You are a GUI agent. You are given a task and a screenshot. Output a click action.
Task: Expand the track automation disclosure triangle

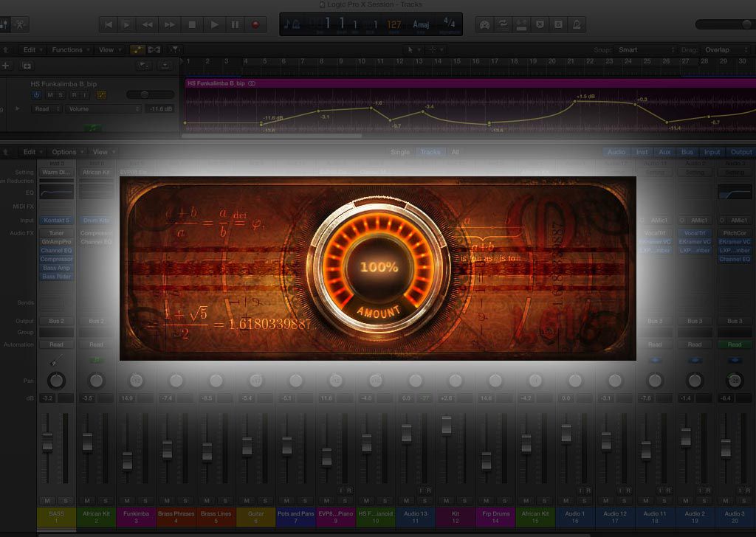pyautogui.click(x=18, y=109)
